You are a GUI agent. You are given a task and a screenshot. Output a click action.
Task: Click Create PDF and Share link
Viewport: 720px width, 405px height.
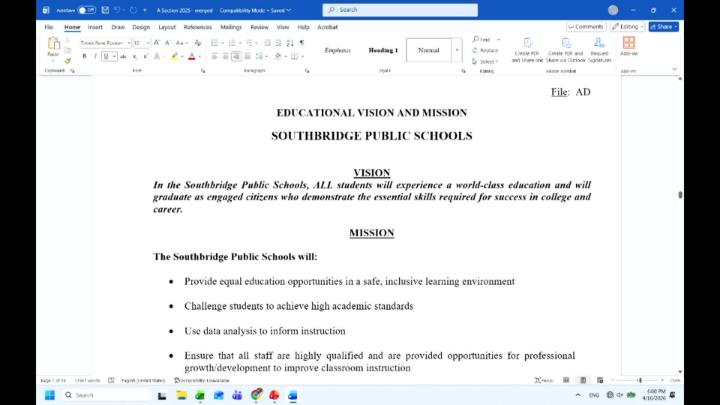(527, 50)
